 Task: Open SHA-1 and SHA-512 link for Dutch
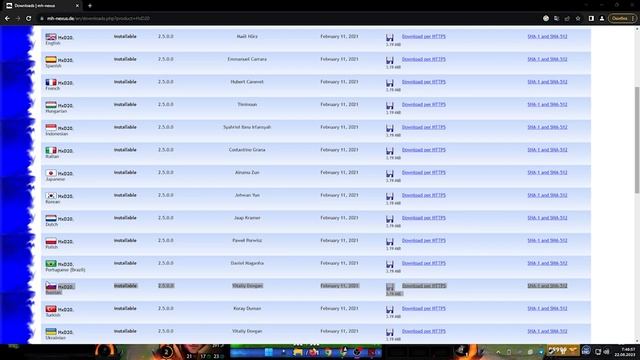click(x=547, y=218)
